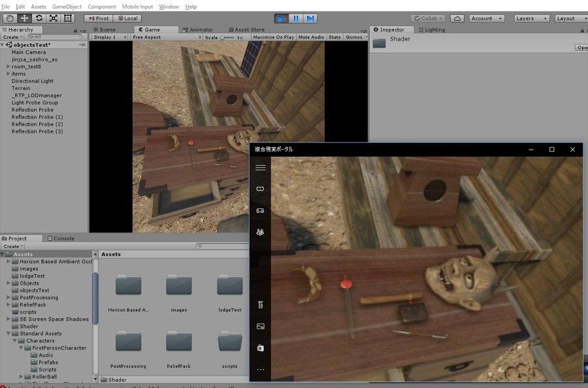Image resolution: width=588 pixels, height=388 pixels.
Task: Toggle Local coordinate mode
Action: point(127,18)
